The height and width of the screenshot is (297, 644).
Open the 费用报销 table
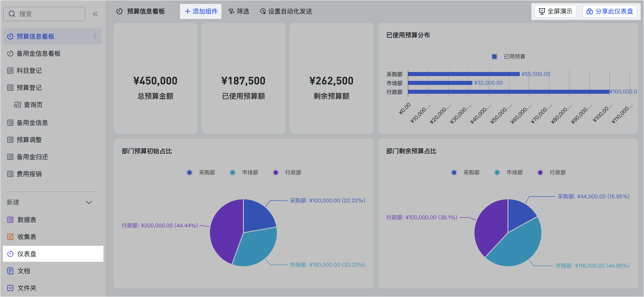coord(29,174)
